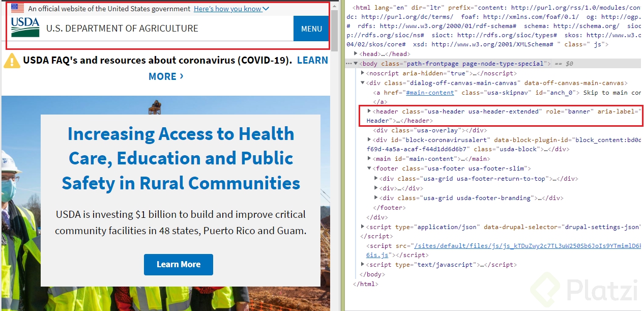Collapse the body element node

click(356, 64)
